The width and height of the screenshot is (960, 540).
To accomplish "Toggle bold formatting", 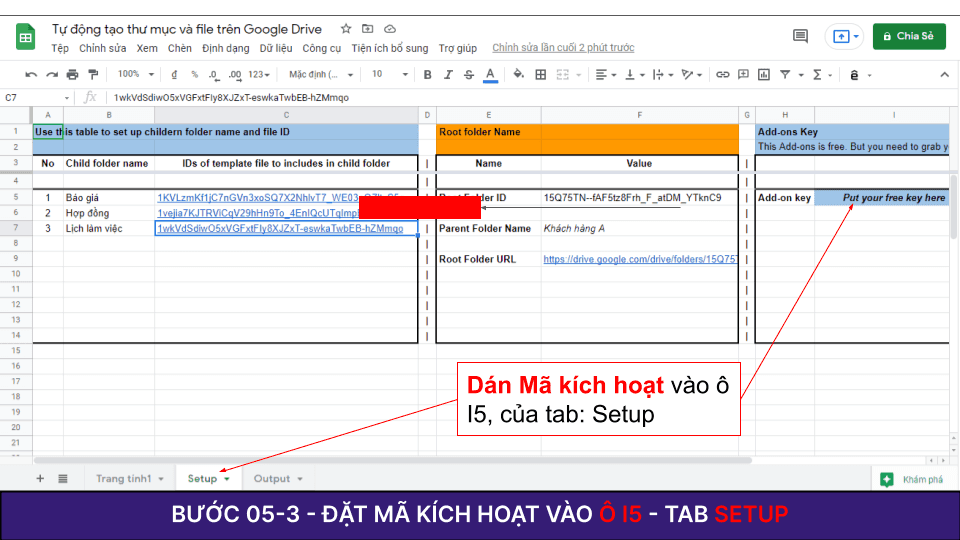I will tap(427, 74).
